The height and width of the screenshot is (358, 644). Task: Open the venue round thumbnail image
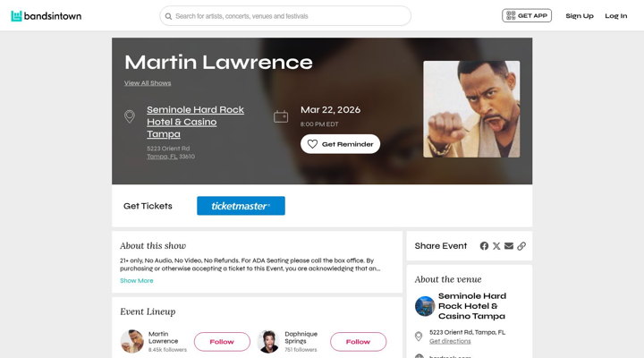(x=425, y=306)
